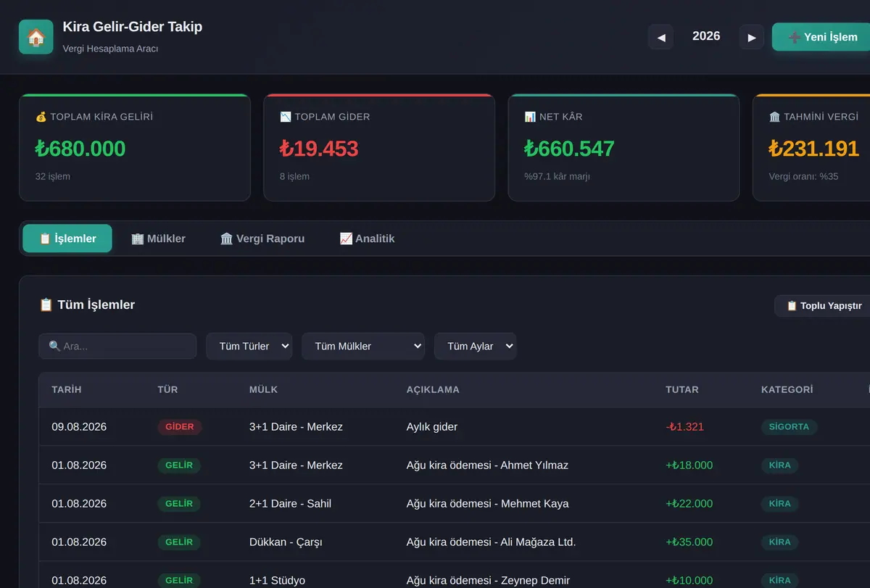Viewport: 870px width, 588px height.
Task: Open the Vergi Raporu tab
Action: (x=262, y=239)
